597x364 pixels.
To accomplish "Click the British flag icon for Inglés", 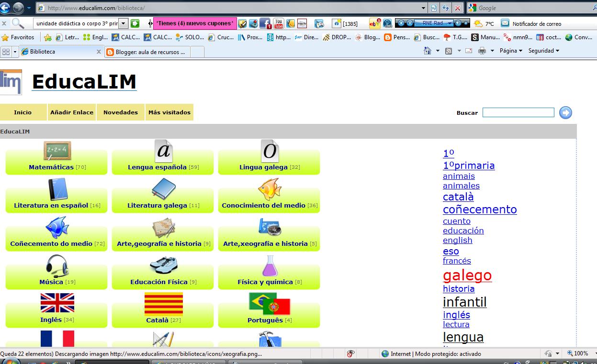I will tap(56, 303).
